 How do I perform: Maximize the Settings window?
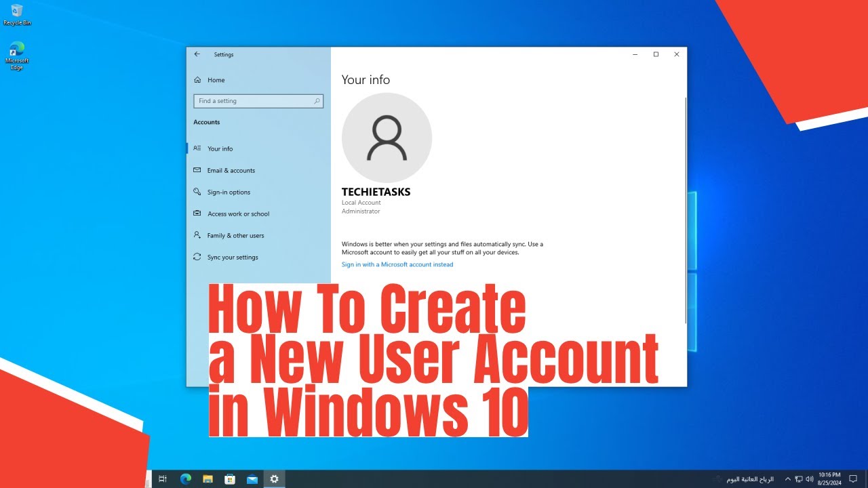point(656,54)
